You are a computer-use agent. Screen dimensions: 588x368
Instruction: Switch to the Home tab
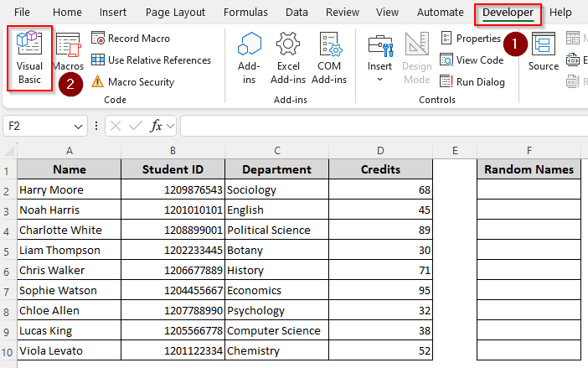point(67,13)
